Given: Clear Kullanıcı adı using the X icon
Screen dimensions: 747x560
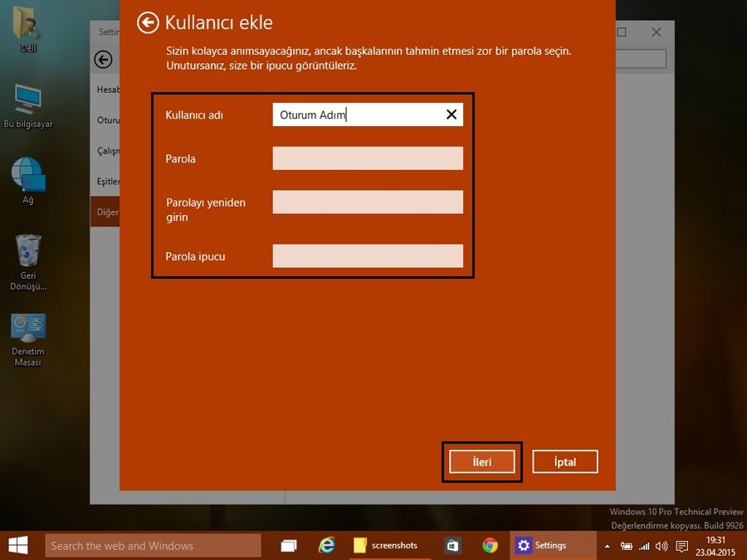Looking at the screenshot, I should click(x=451, y=114).
